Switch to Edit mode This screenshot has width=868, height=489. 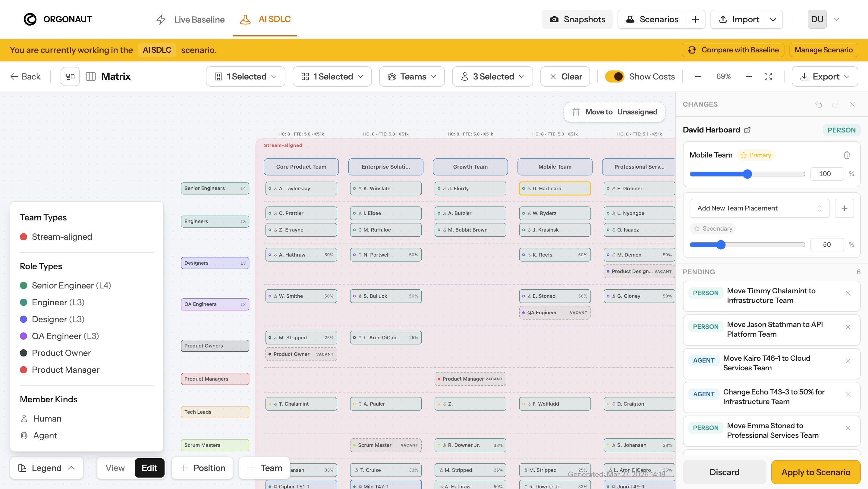pyautogui.click(x=149, y=468)
